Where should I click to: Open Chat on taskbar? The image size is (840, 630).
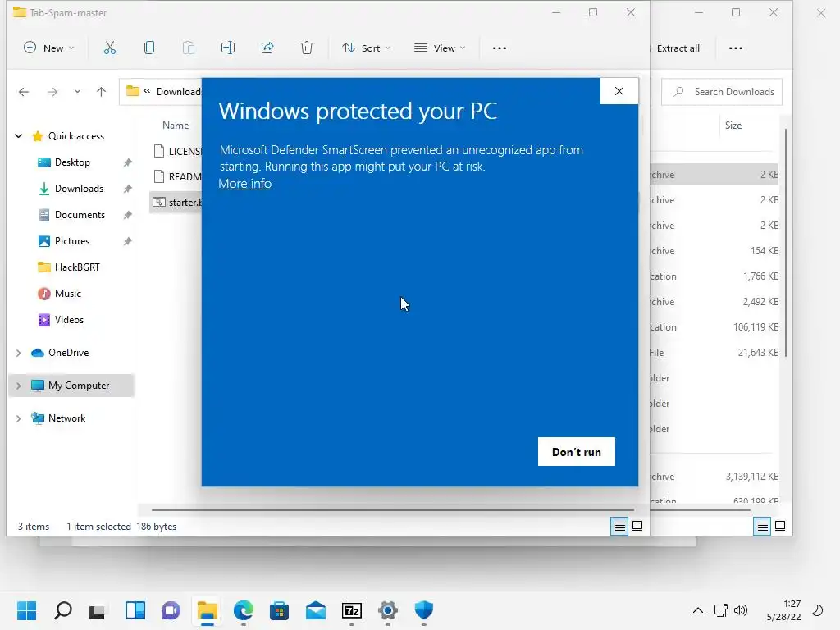pyautogui.click(x=171, y=610)
